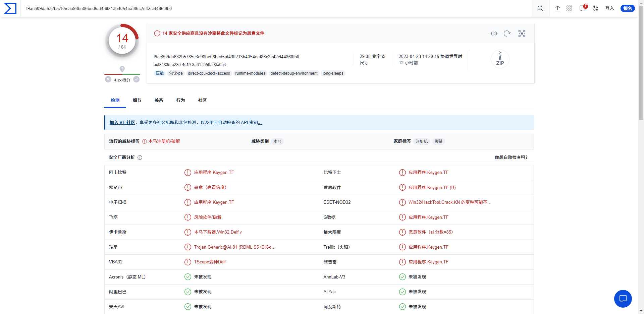Toggle dark mode moon icon
Screen dimensions: 644x314
click(596, 8)
